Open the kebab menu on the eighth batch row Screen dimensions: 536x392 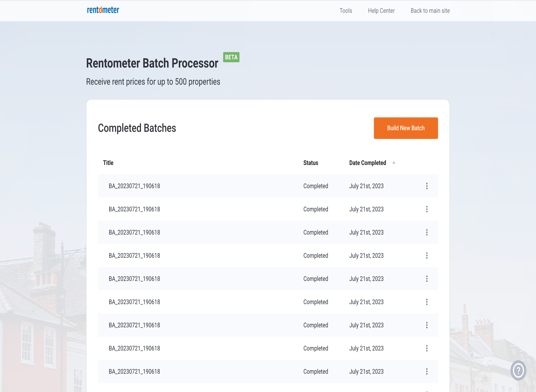click(427, 348)
